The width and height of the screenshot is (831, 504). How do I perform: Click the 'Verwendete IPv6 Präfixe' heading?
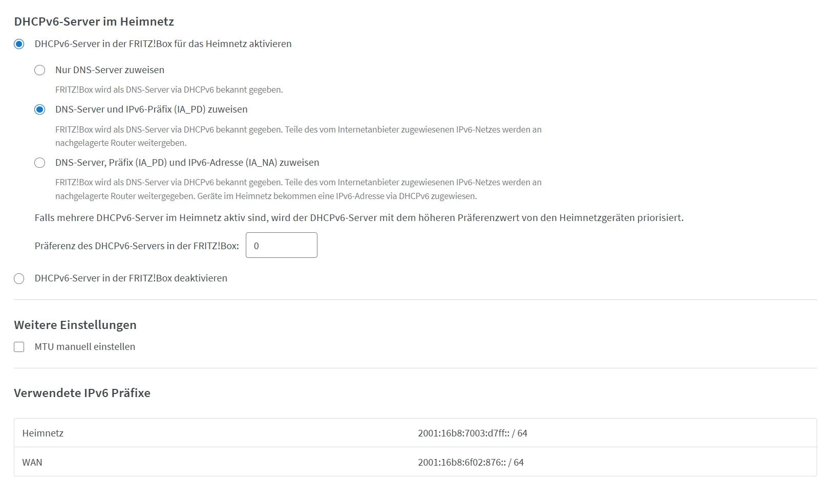[x=82, y=393]
